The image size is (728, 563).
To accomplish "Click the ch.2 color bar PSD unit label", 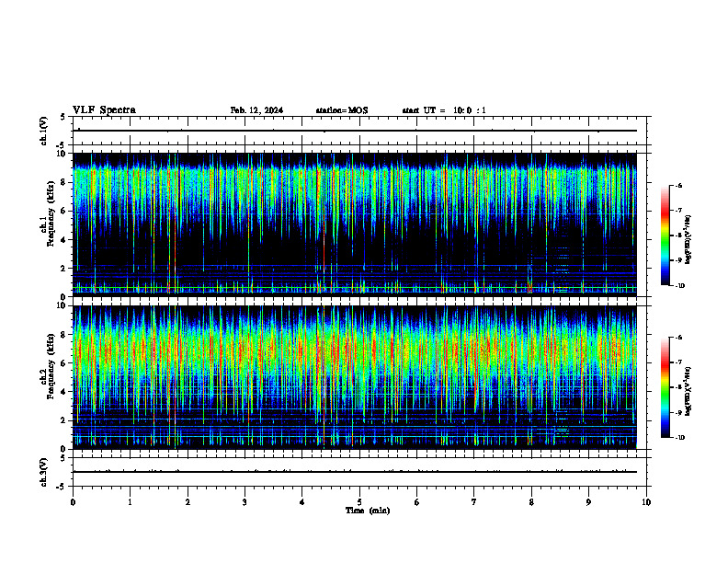I will (688, 391).
